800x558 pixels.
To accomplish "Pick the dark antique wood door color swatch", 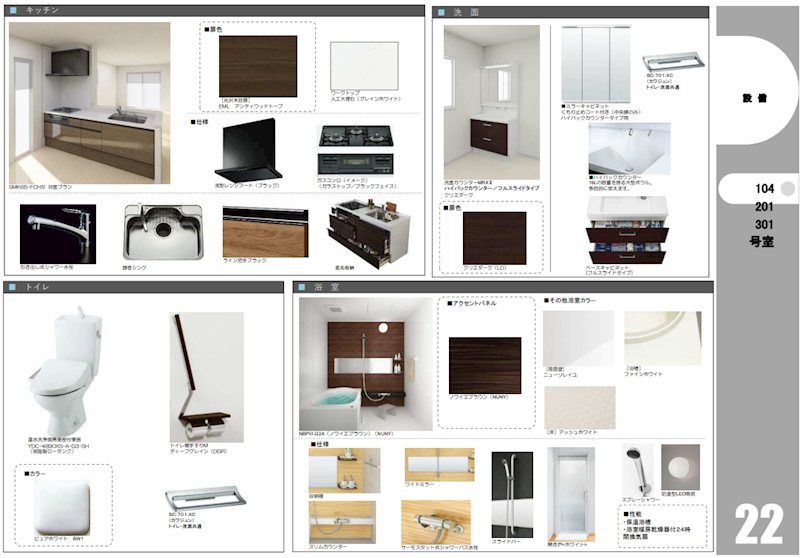I will [x=257, y=65].
